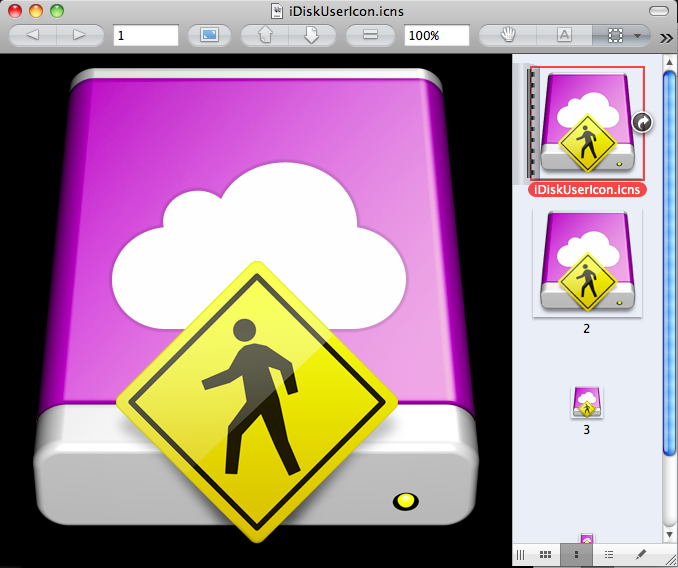The image size is (678, 568).
Task: Click the main iDisk icon image
Action: click(256, 303)
